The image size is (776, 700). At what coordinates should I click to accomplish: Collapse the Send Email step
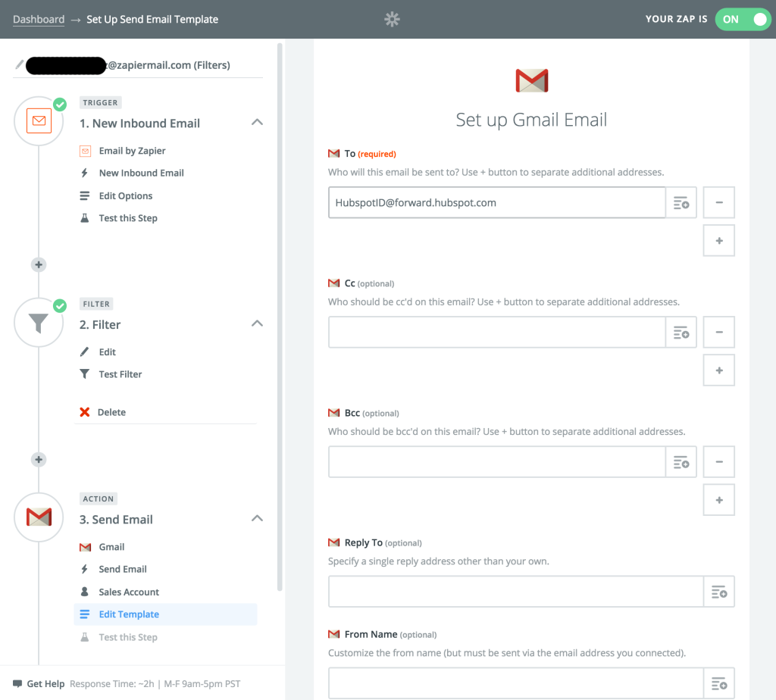[257, 518]
